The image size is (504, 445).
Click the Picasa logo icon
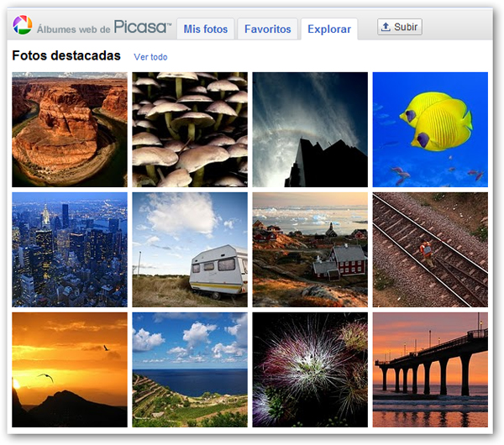click(23, 28)
